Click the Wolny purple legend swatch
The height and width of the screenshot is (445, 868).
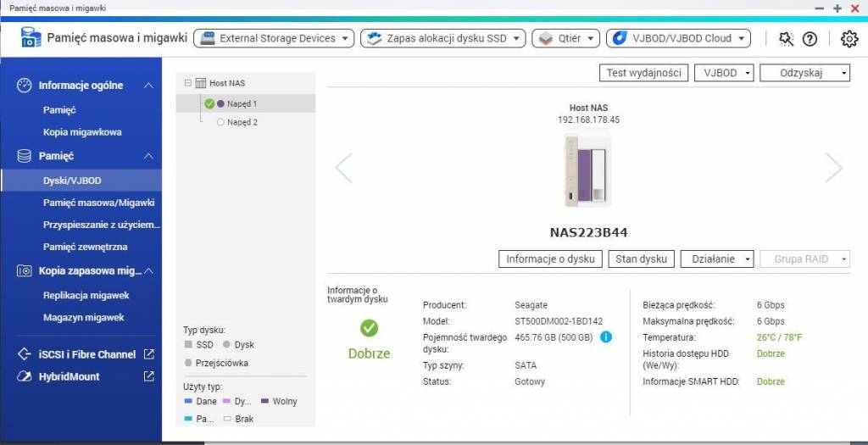[264, 401]
